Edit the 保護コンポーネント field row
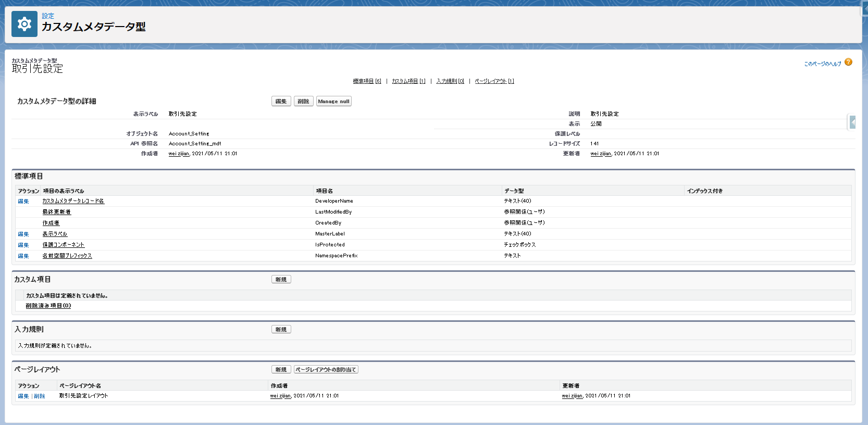This screenshot has width=868, height=425. (x=23, y=245)
